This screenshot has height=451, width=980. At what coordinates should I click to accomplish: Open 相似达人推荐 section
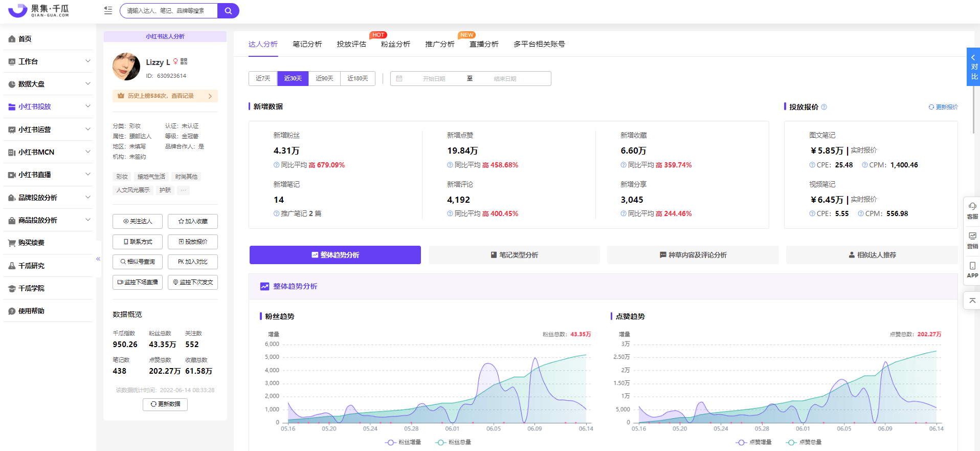point(872,255)
